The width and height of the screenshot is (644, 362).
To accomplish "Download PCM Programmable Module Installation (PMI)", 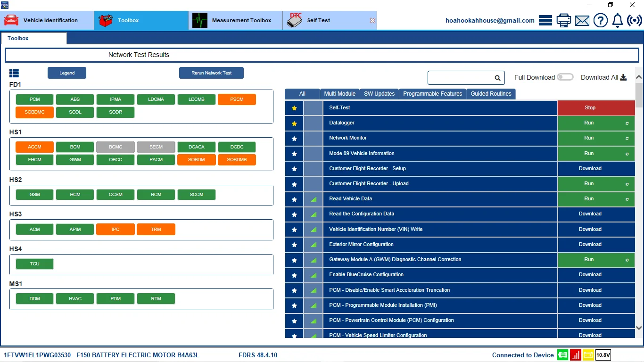I will click(596, 305).
